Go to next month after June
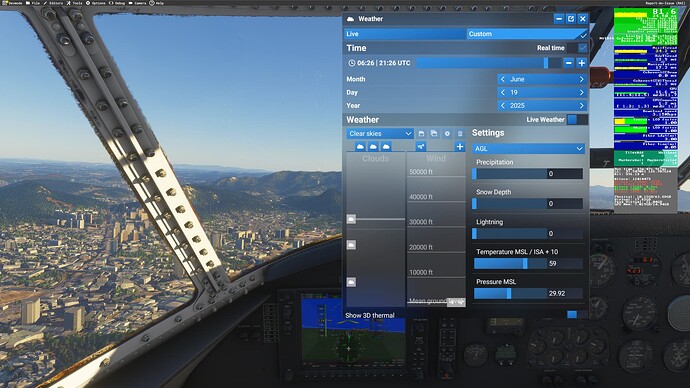690x388 pixels. [x=581, y=79]
